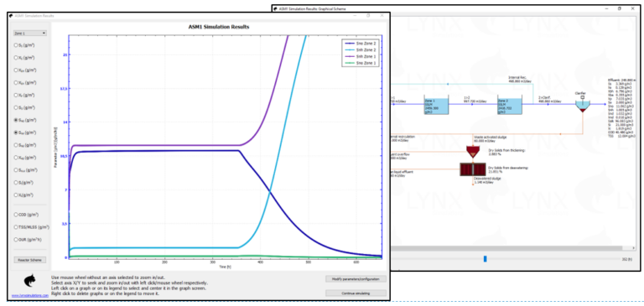Click the Lynx logo above the website link
The image size is (644, 306).
click(x=29, y=281)
